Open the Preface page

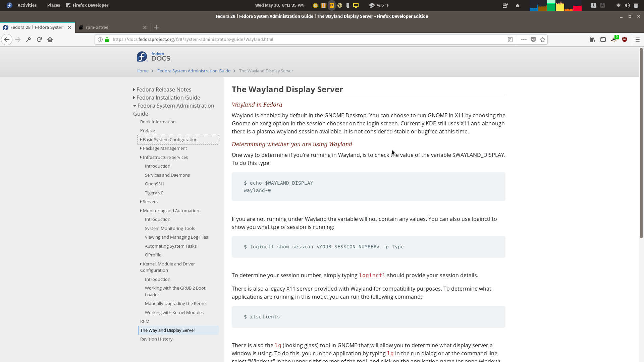[x=147, y=130]
